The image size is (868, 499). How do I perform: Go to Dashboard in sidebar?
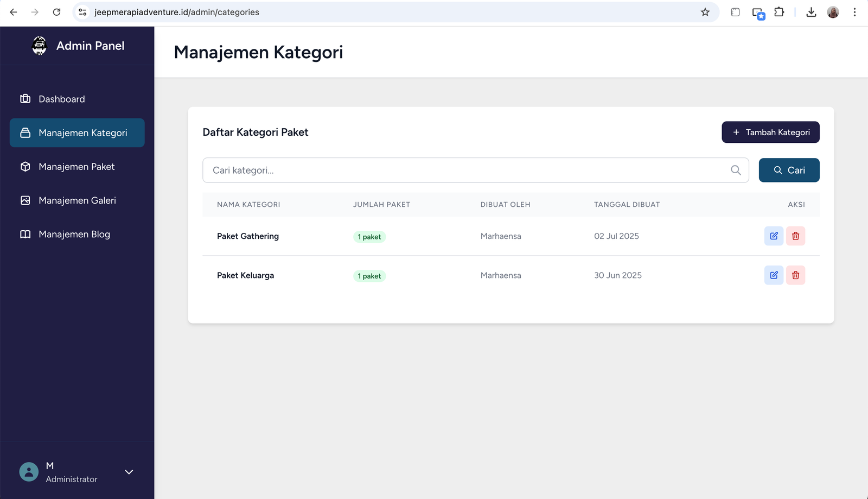[61, 99]
